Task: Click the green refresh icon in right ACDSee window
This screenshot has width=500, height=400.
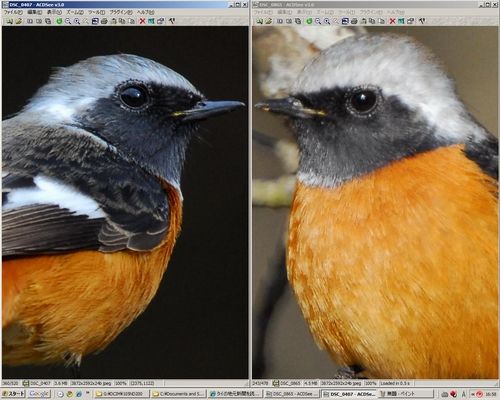Action: coord(309,21)
